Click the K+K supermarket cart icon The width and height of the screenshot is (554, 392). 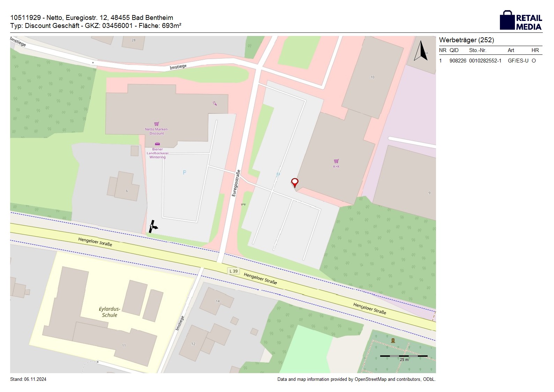[336, 161]
